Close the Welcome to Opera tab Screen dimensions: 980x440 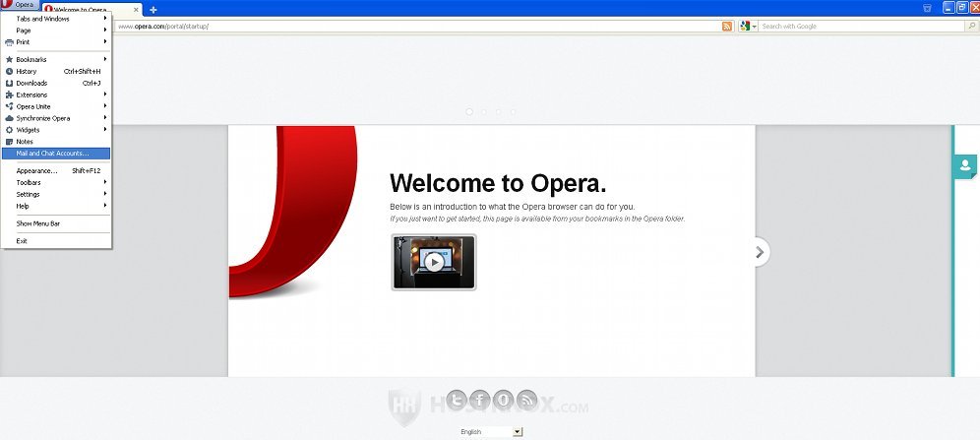point(136,10)
